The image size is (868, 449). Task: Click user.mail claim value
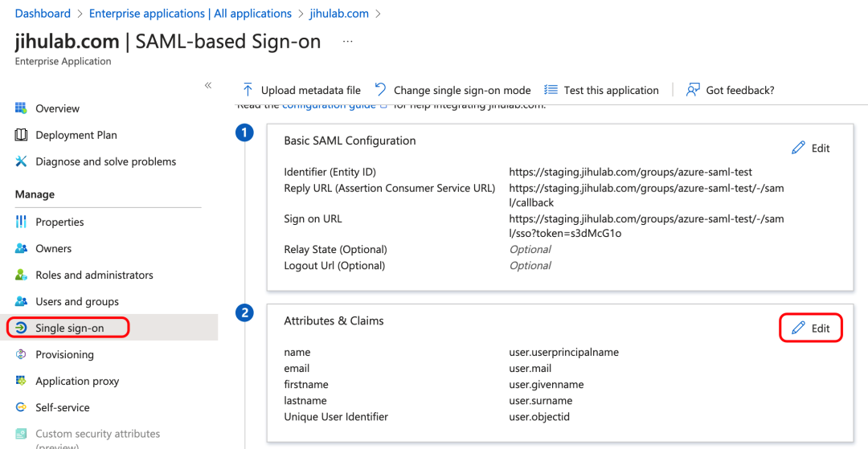(x=530, y=368)
